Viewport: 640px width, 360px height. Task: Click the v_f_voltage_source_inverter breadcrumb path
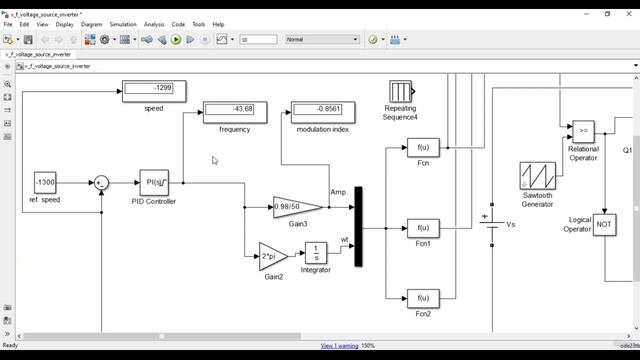click(x=57, y=66)
